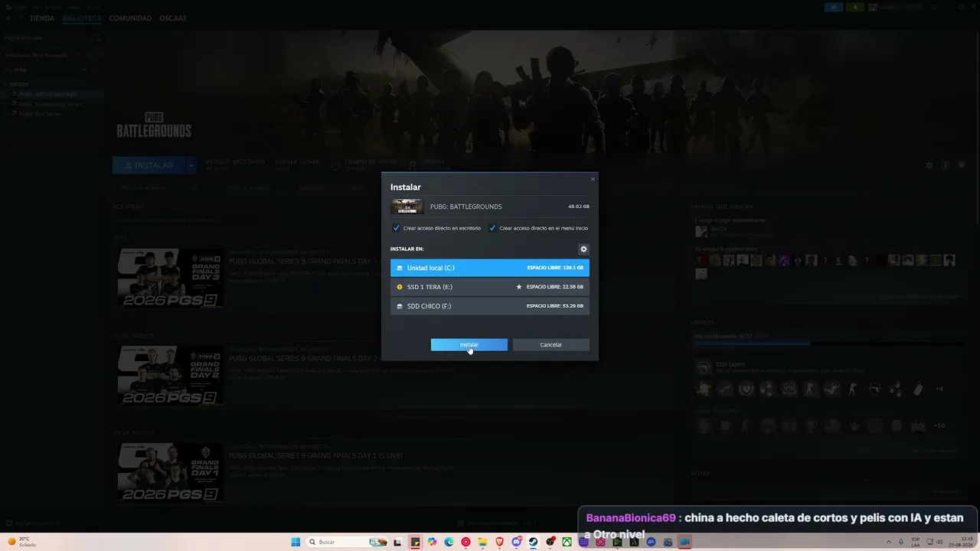
Task: Open 'GRAND FINALS DAY 1 IS LIVE!' news title
Action: click(x=315, y=455)
